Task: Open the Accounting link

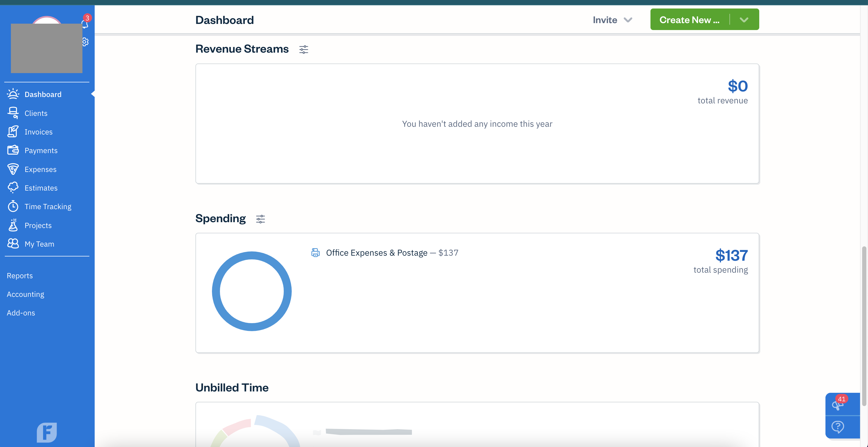Action: [x=25, y=294]
